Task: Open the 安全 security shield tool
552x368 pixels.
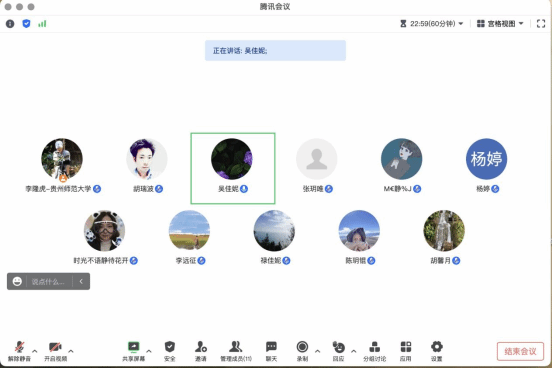Action: tap(170, 351)
